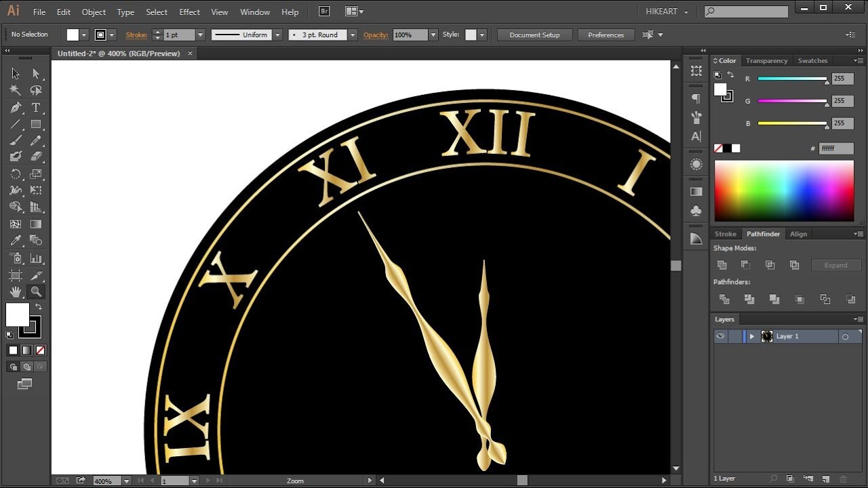The image size is (868, 488).
Task: Select the Scale tool
Action: pyautogui.click(x=36, y=174)
